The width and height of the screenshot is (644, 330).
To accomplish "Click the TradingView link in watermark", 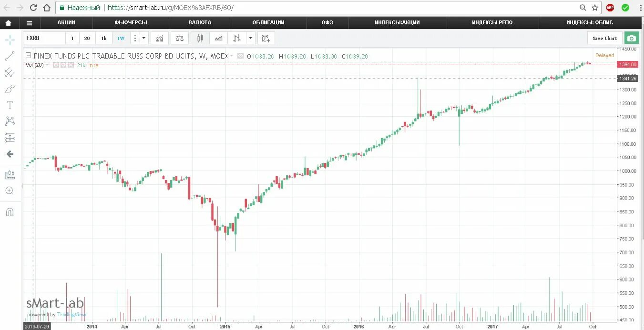I will click(72, 314).
